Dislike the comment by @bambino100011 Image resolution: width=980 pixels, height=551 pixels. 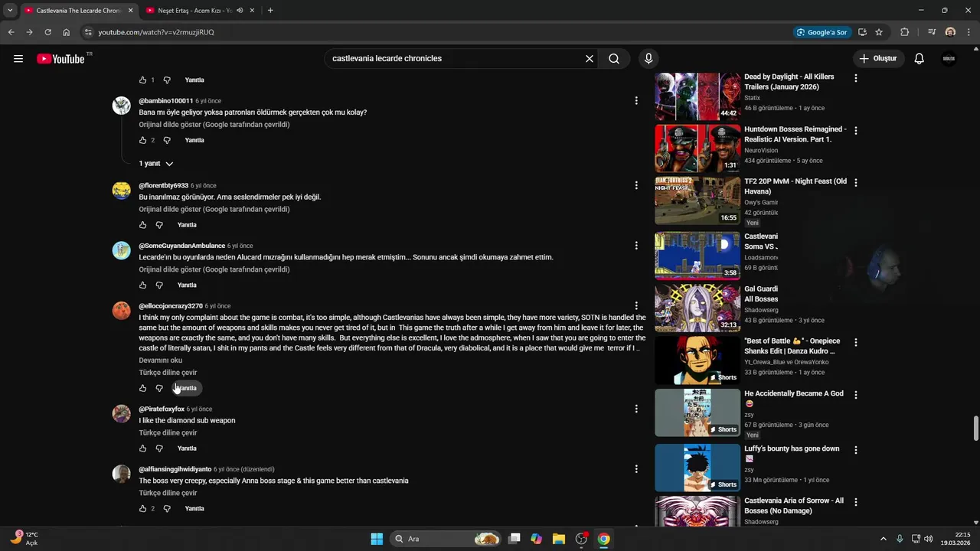pos(167,140)
